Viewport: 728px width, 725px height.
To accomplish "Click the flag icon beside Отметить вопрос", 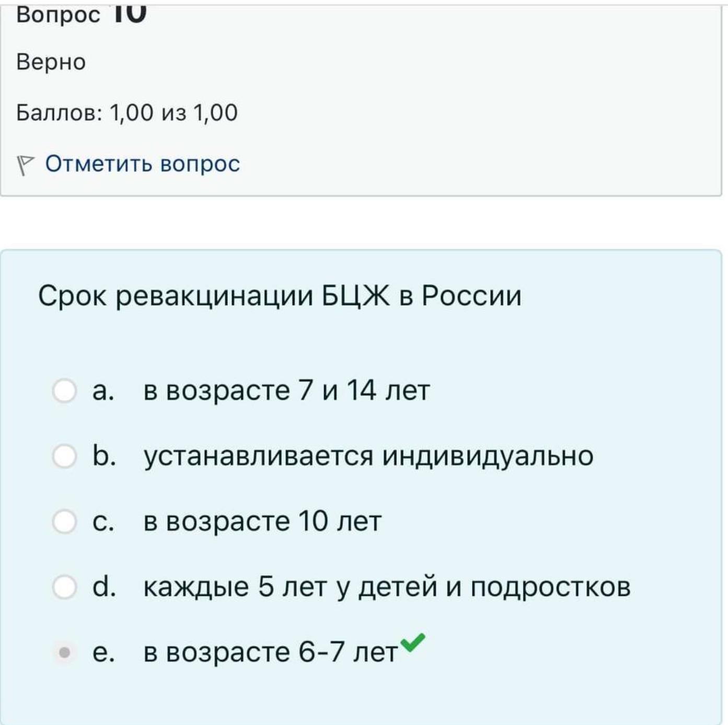I will tap(25, 165).
